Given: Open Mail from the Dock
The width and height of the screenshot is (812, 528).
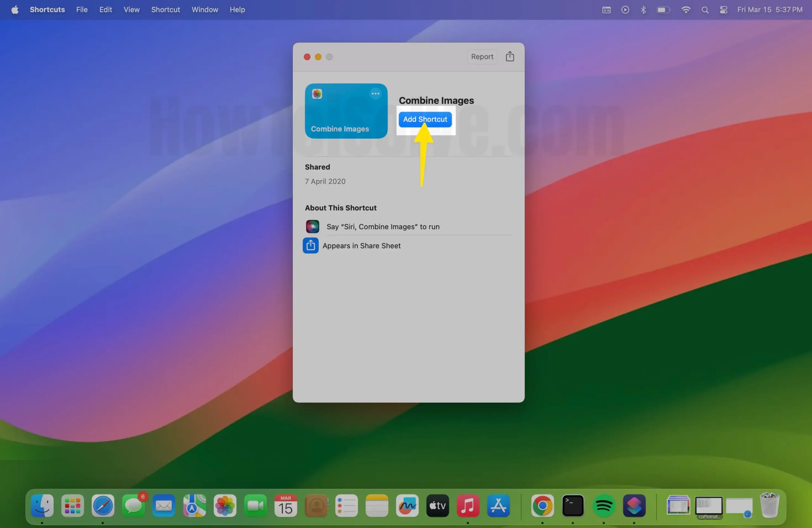Looking at the screenshot, I should [x=164, y=505].
